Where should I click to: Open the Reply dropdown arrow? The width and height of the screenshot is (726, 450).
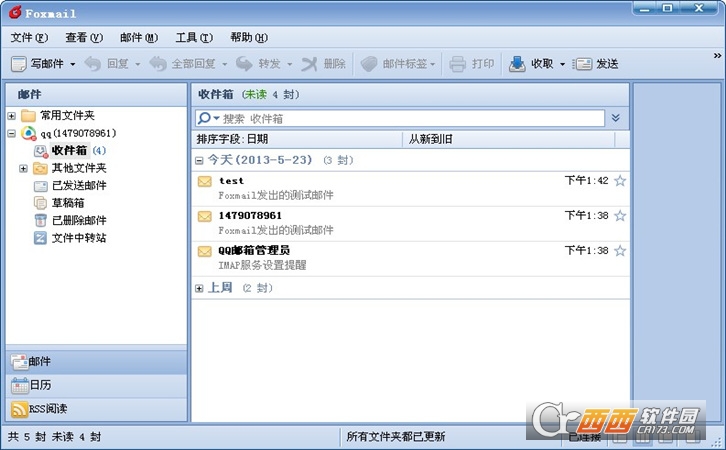pyautogui.click(x=138, y=64)
